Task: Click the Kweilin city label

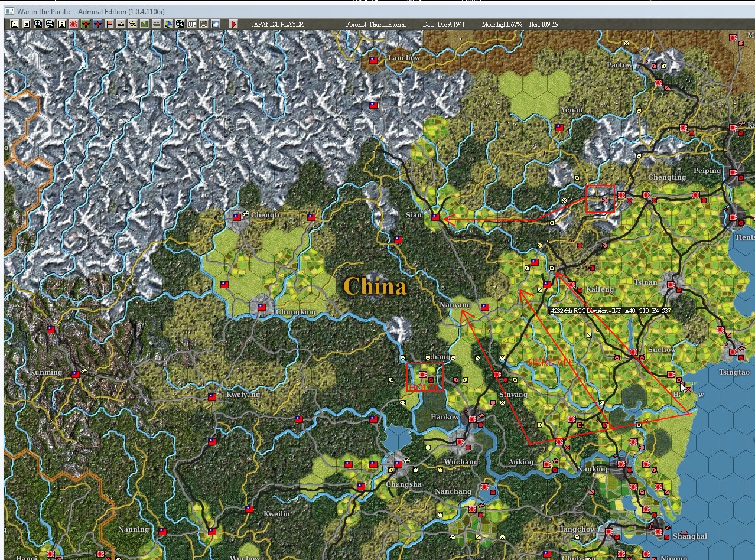Action: (277, 514)
